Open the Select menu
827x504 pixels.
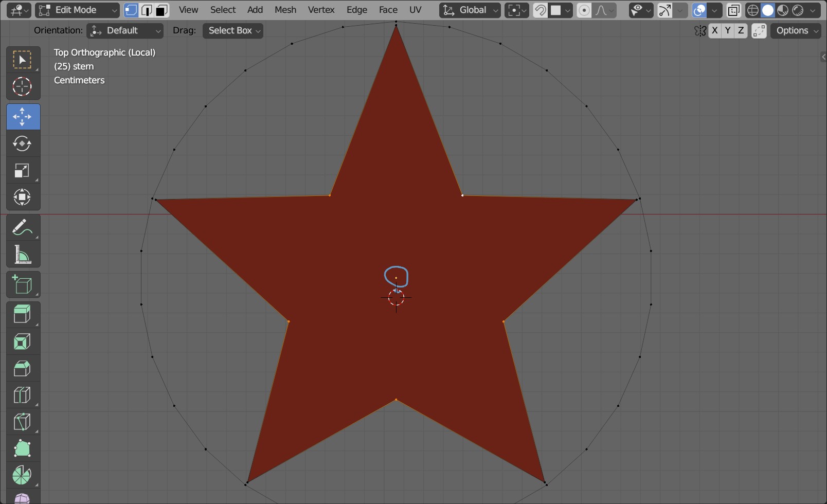point(223,10)
